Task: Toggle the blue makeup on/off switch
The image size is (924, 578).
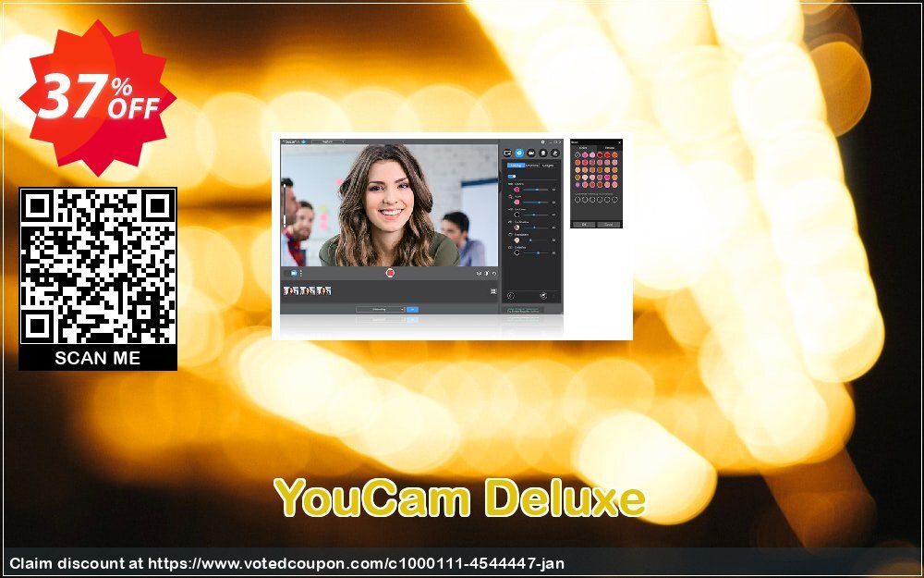Action: click(512, 177)
